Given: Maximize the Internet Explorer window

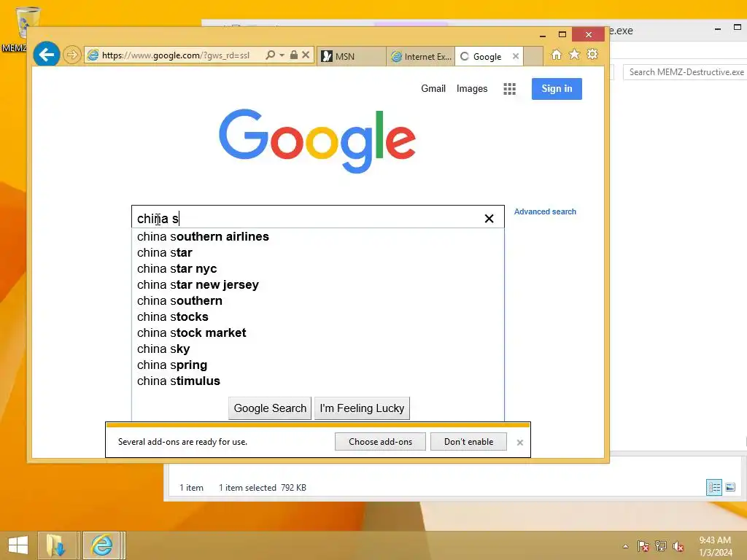Looking at the screenshot, I should click(x=562, y=35).
